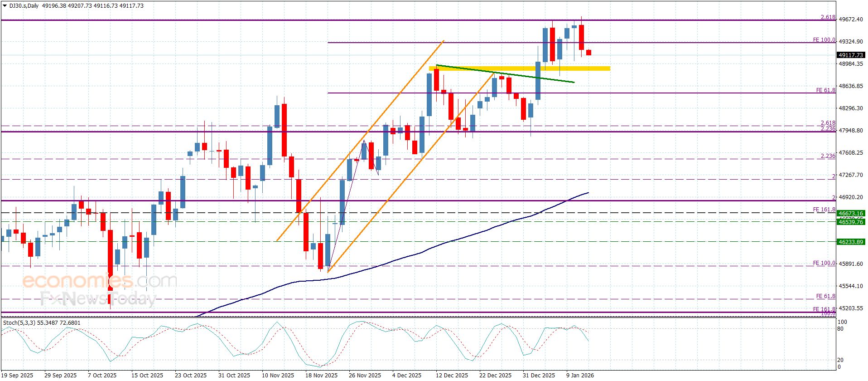Click the FE 61.8 label near 48636.85
This screenshot has width=868, height=381.
pos(825,90)
